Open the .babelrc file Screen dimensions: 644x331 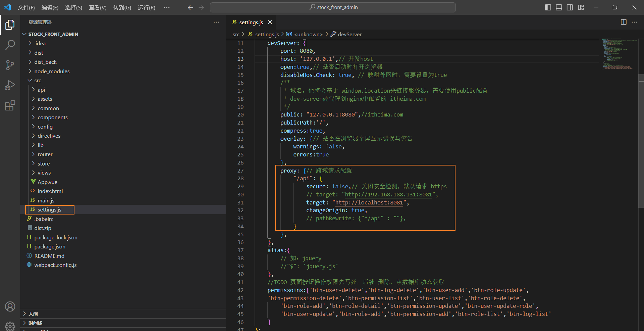click(123, 219)
